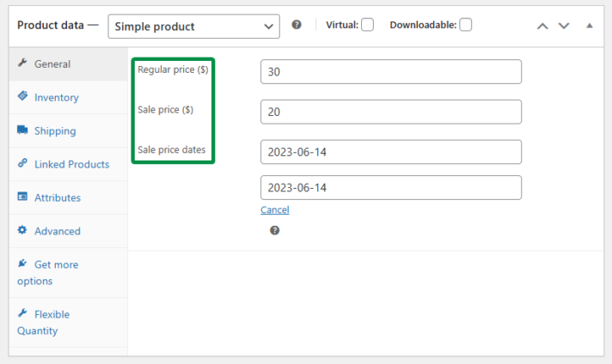Click the help icon below Cancel link
Viewport: 612px width, 364px height.
(274, 230)
